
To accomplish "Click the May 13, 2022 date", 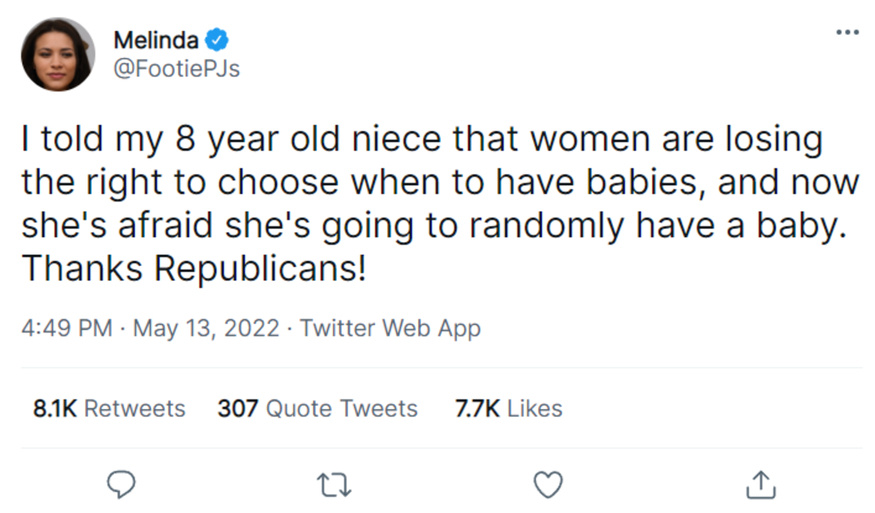I will coord(206,328).
